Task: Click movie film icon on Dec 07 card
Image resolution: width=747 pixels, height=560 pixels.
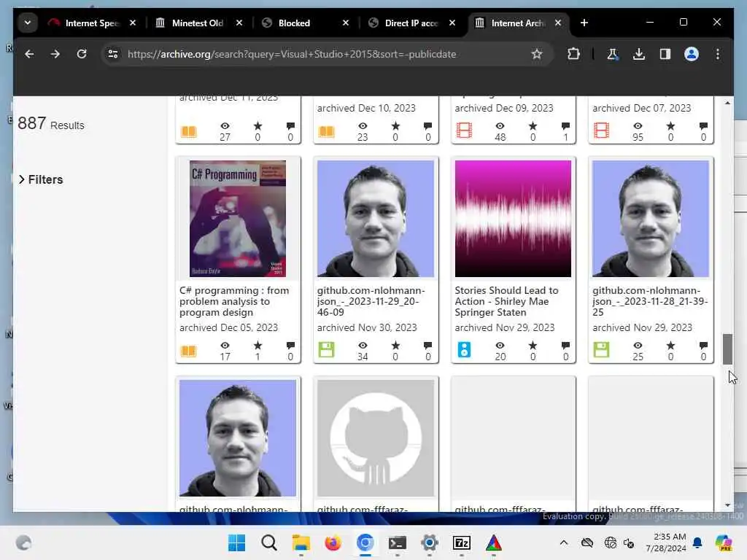Action: tap(601, 131)
